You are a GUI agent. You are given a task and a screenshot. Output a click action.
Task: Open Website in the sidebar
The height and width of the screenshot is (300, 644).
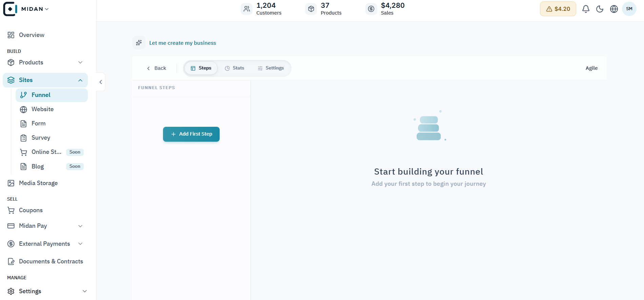52,109
